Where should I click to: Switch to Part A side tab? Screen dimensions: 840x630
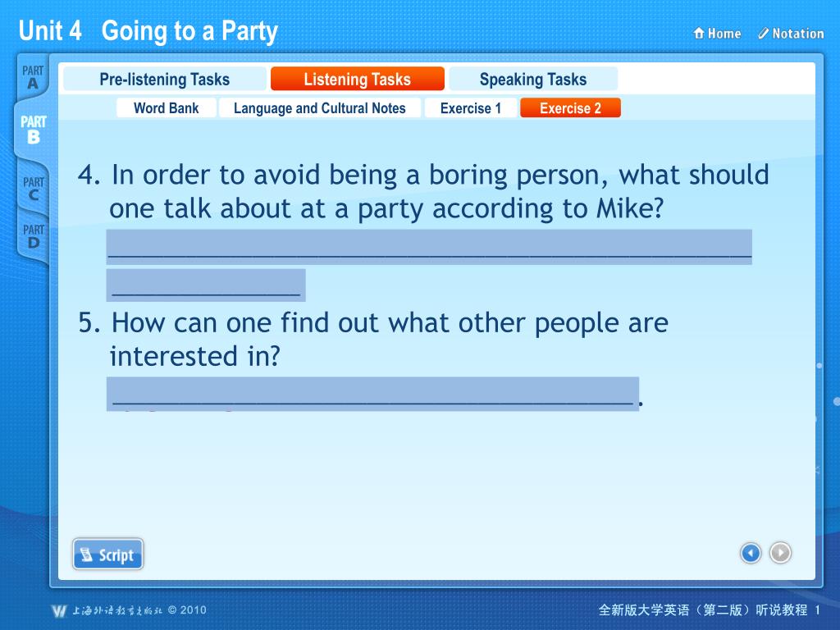click(33, 78)
